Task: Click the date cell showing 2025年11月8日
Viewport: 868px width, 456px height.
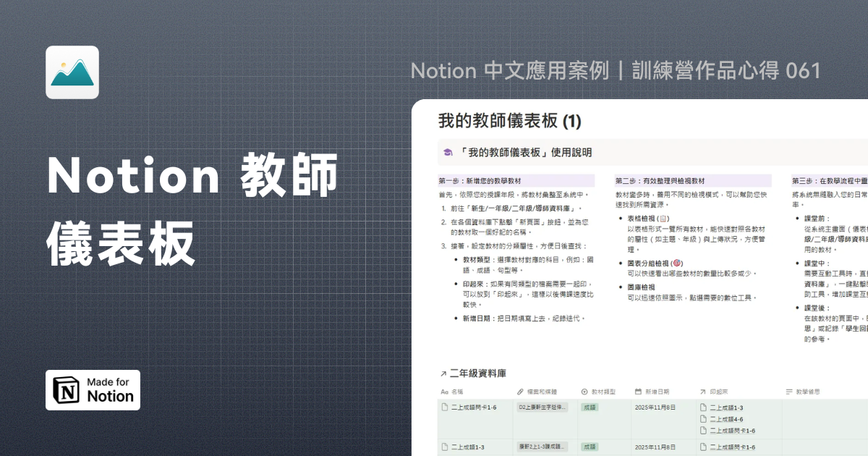Action: pyautogui.click(x=655, y=408)
